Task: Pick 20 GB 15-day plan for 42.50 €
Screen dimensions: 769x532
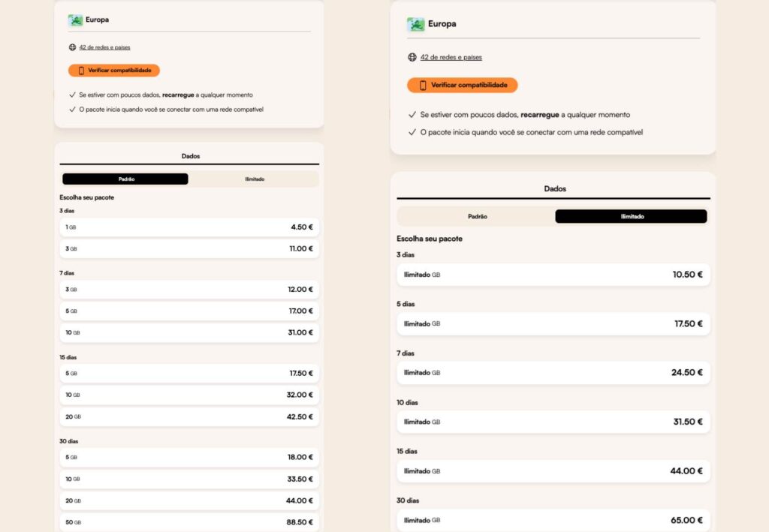Action: coord(189,416)
